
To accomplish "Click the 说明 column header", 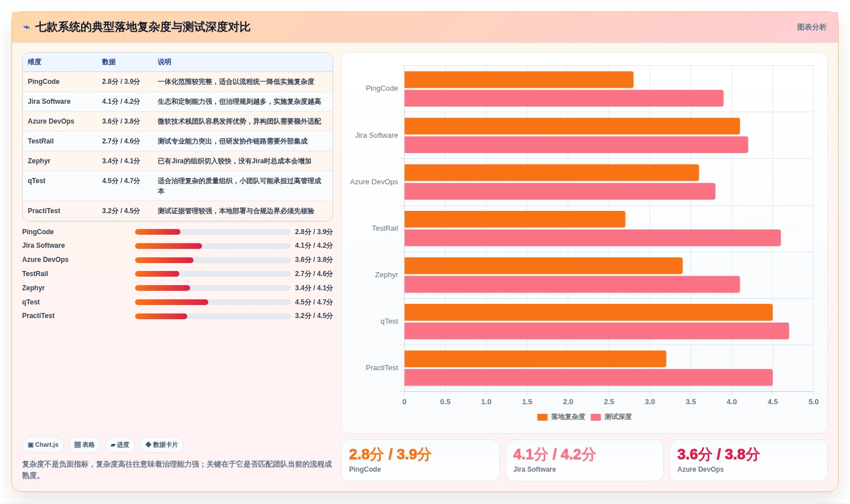I will coord(165,62).
